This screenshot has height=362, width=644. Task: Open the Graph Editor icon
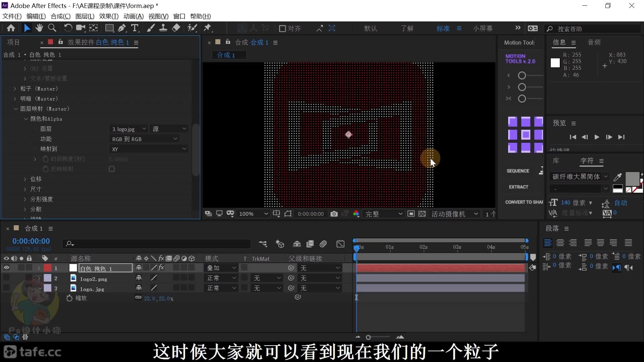(x=340, y=244)
